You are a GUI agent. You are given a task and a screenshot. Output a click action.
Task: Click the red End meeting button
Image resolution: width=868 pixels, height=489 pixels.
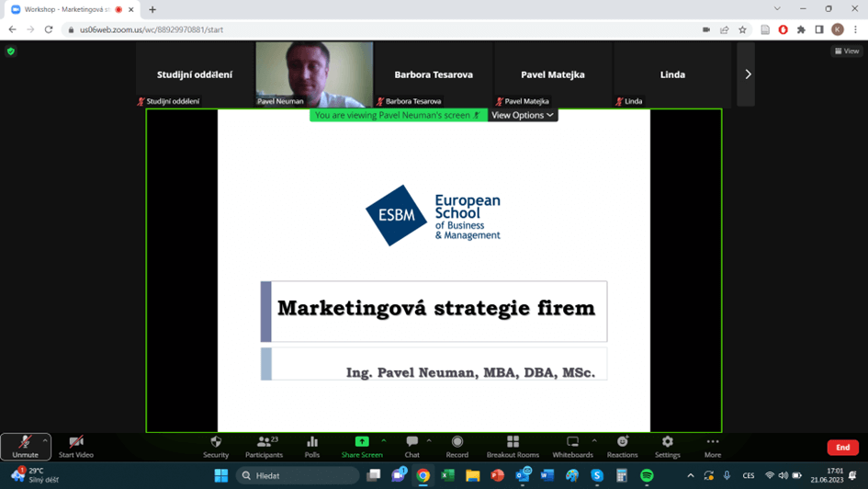tap(842, 447)
